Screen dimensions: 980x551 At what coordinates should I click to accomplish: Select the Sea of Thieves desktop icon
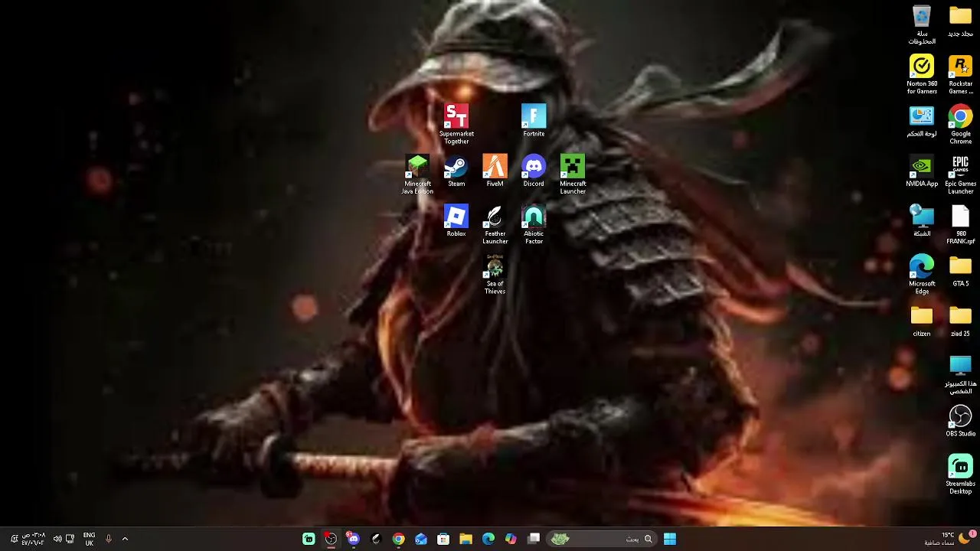[495, 274]
